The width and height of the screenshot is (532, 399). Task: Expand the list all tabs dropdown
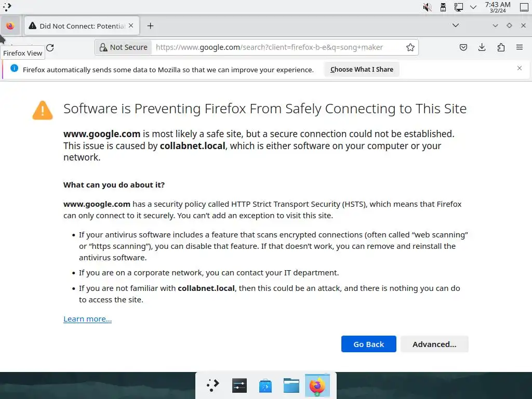pos(456,25)
